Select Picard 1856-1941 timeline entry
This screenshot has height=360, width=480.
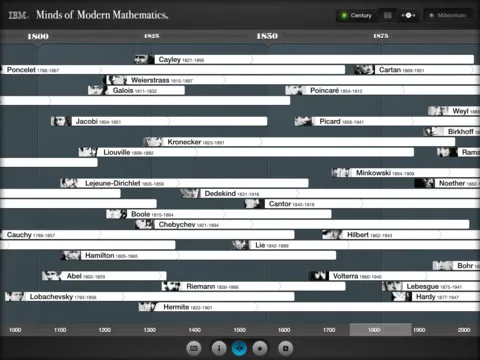[387, 121]
